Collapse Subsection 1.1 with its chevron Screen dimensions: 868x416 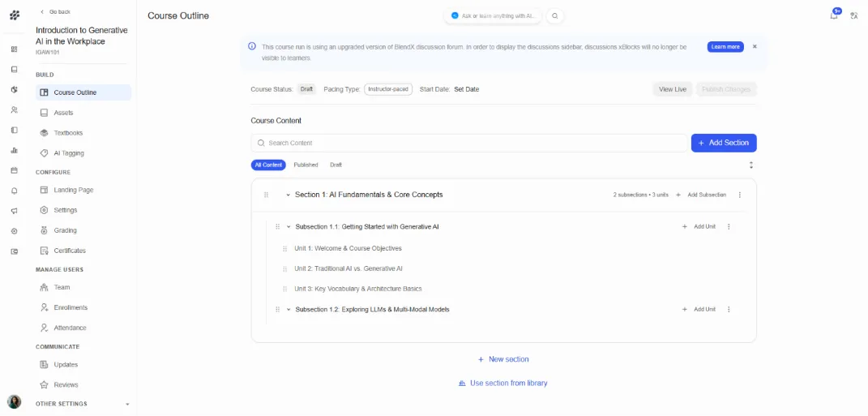click(289, 226)
